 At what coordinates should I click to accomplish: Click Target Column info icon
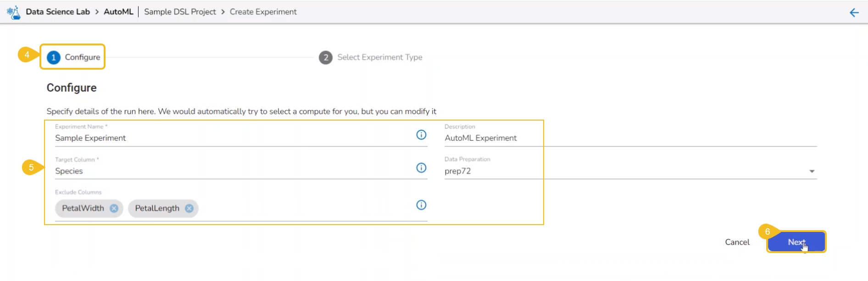pyautogui.click(x=421, y=168)
